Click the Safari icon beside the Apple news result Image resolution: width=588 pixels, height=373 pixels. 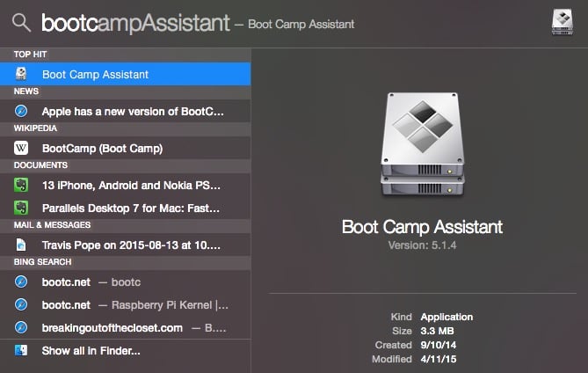pyautogui.click(x=21, y=111)
